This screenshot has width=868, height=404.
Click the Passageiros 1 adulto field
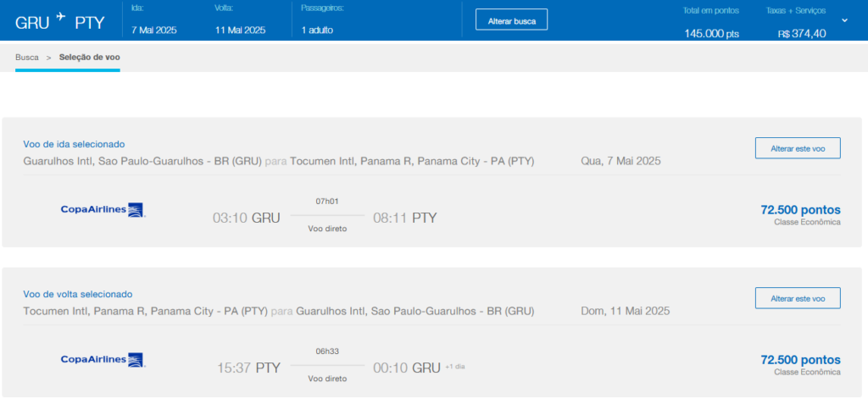pyautogui.click(x=317, y=30)
